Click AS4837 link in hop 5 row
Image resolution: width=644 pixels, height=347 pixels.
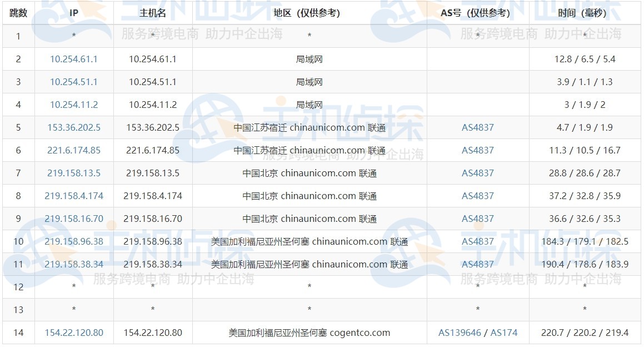click(478, 127)
